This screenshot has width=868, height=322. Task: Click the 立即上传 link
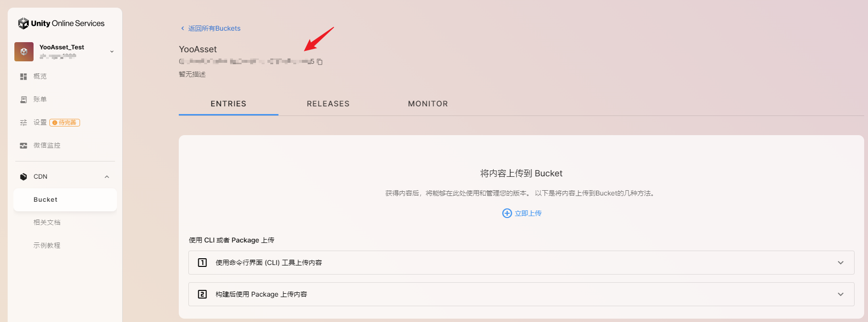pos(528,213)
